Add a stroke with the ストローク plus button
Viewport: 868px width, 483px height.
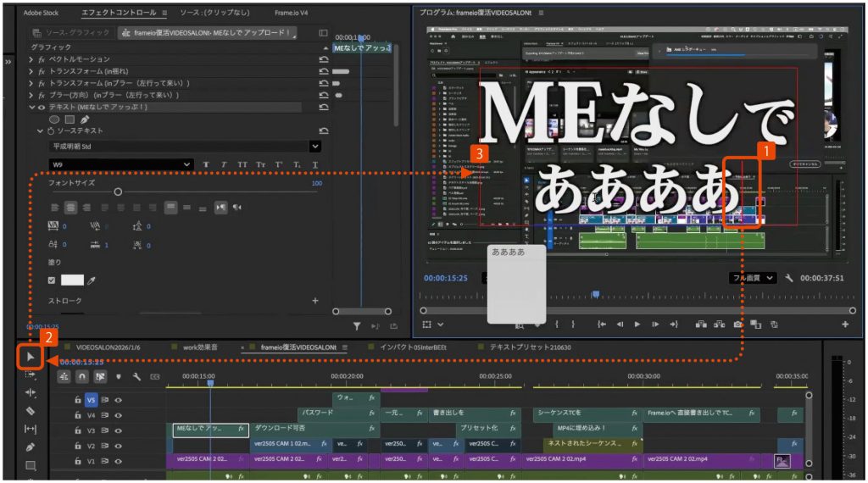(315, 300)
